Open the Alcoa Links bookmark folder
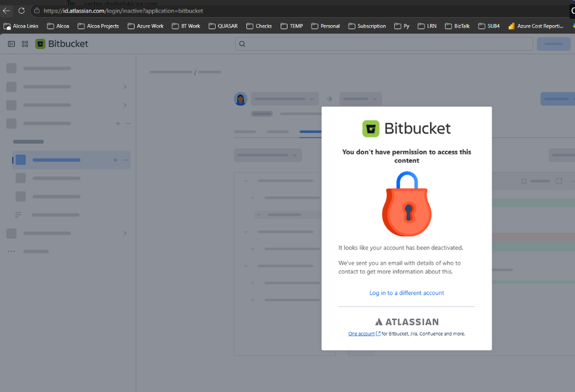Viewport: 575px width, 392px height. pos(21,26)
